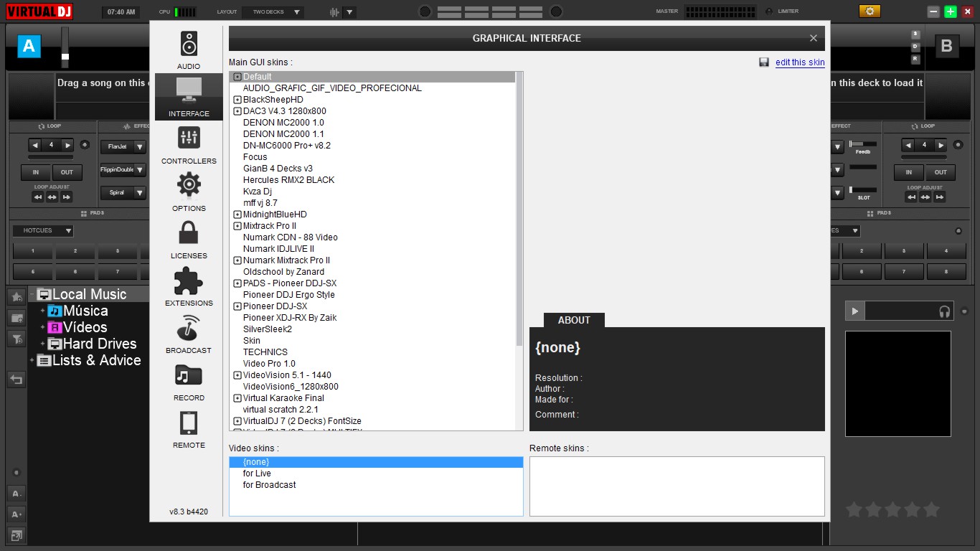Expand the Default skin entry
This screenshot has width=980, height=551.
pos(237,77)
